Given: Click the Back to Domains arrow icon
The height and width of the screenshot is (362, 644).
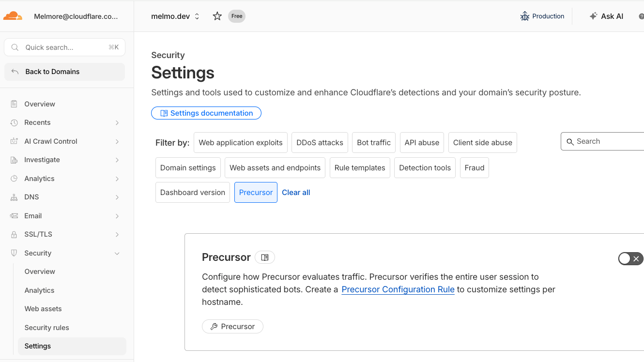Looking at the screenshot, I should point(15,72).
